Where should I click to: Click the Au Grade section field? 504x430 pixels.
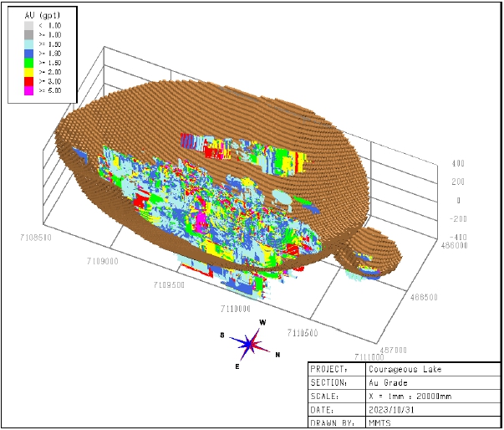point(385,382)
